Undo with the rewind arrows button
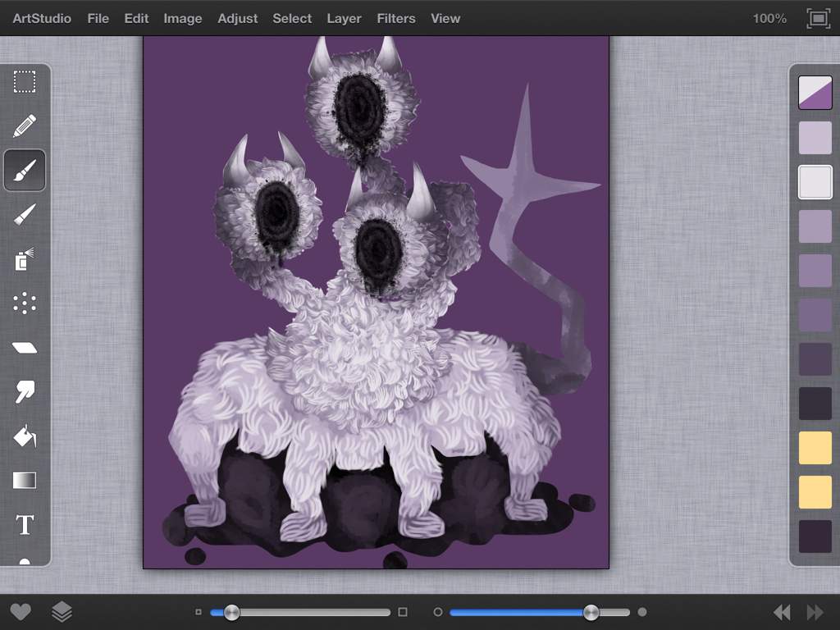The height and width of the screenshot is (630, 840). 782,612
